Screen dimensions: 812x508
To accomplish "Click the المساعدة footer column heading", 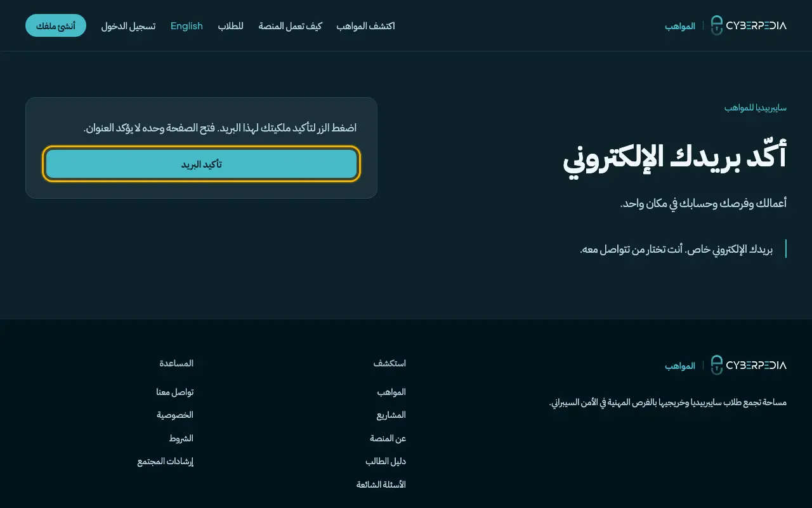I will [176, 363].
